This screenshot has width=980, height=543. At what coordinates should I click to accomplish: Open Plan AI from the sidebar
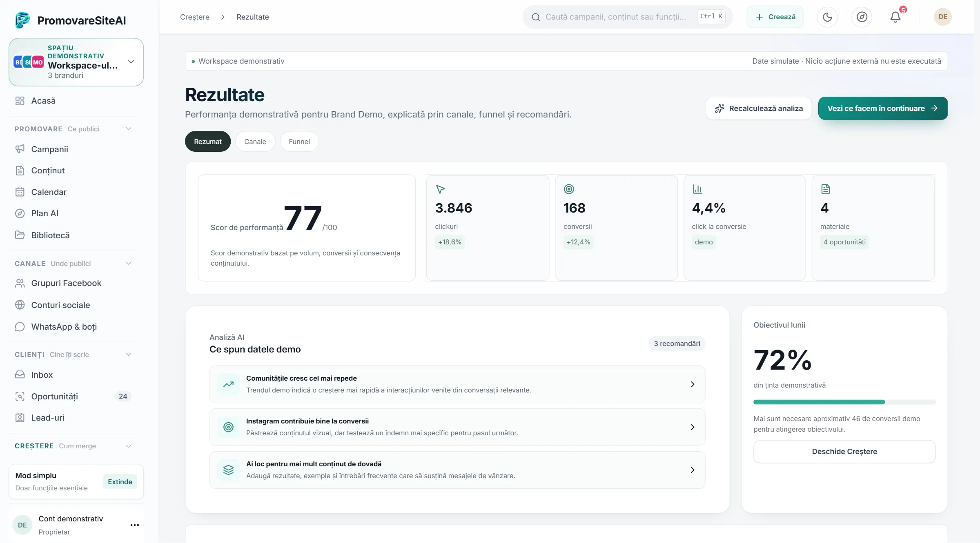[x=73, y=213]
